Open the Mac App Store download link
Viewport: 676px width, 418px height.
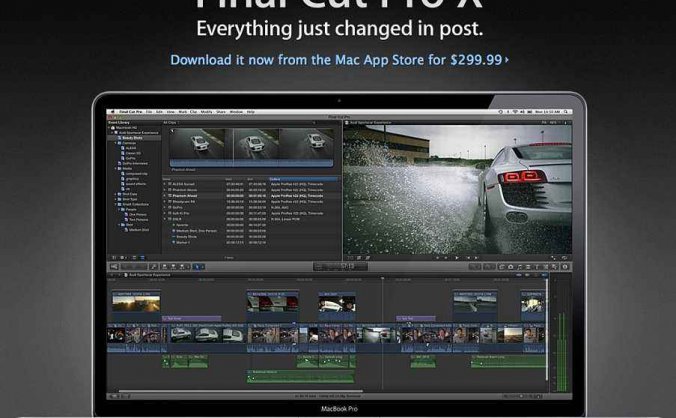tap(339, 59)
